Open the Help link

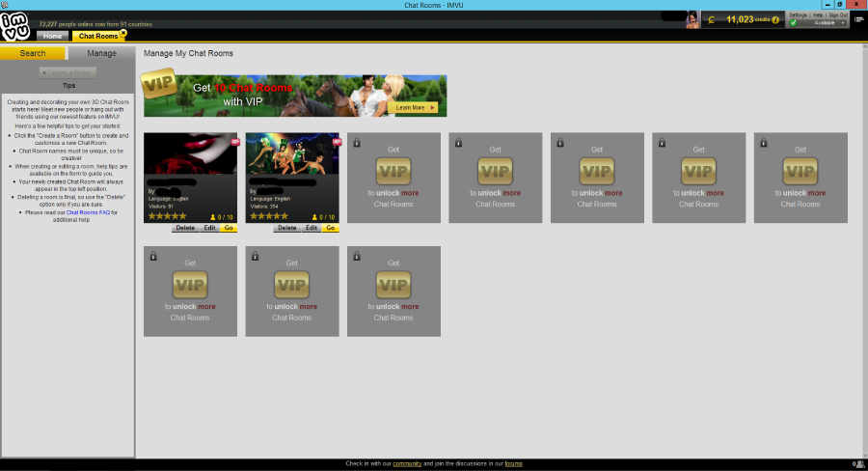pos(818,15)
